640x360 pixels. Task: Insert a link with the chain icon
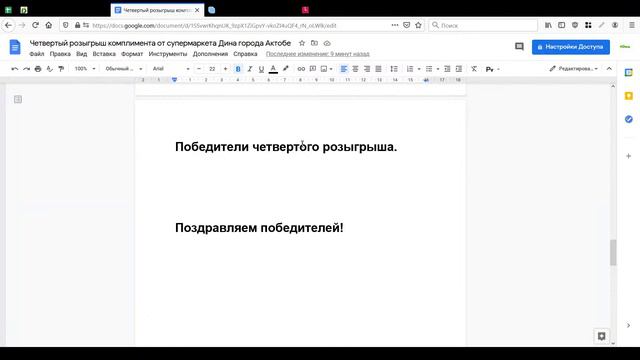tap(301, 69)
